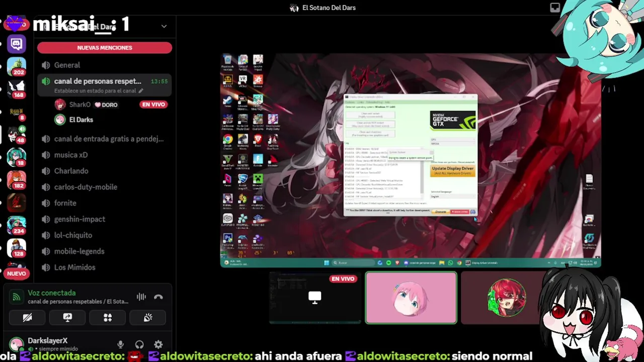The image size is (644, 362).
Task: Click the green voice connection signal icon
Action: (16, 297)
